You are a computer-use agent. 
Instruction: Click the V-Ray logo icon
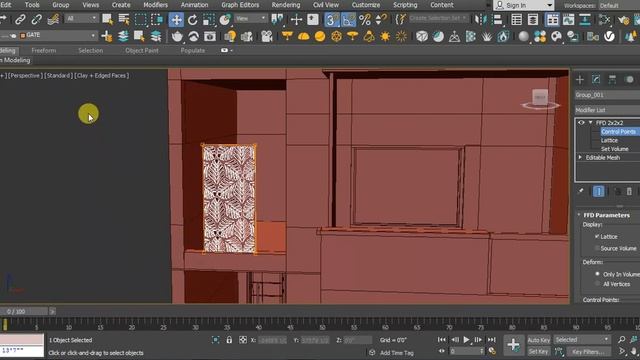click(x=609, y=36)
